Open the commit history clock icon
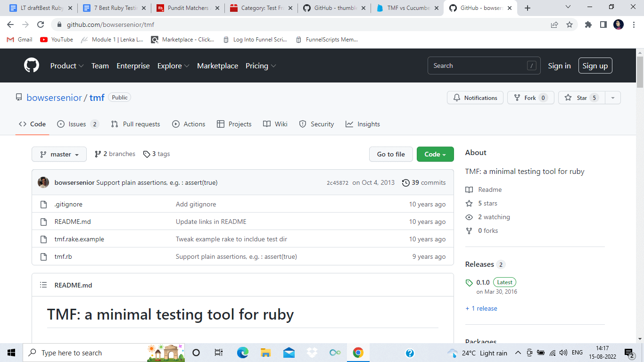The image size is (644, 362). pyautogui.click(x=406, y=182)
